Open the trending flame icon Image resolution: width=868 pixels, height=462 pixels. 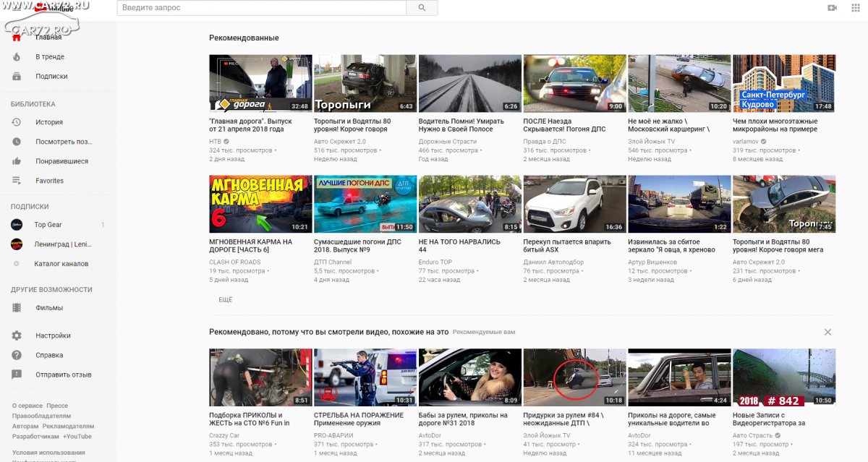pos(17,56)
